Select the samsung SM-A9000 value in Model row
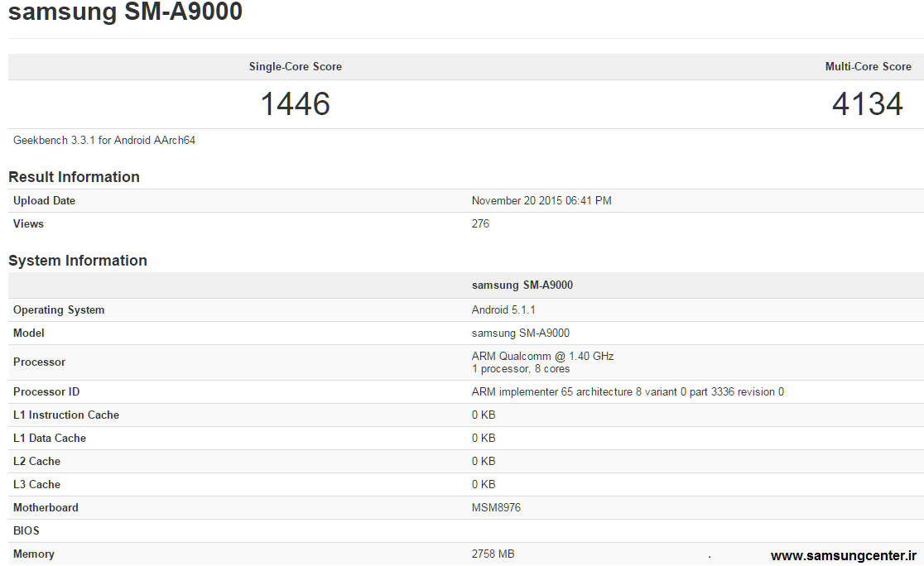Image resolution: width=924 pixels, height=566 pixels. click(520, 333)
